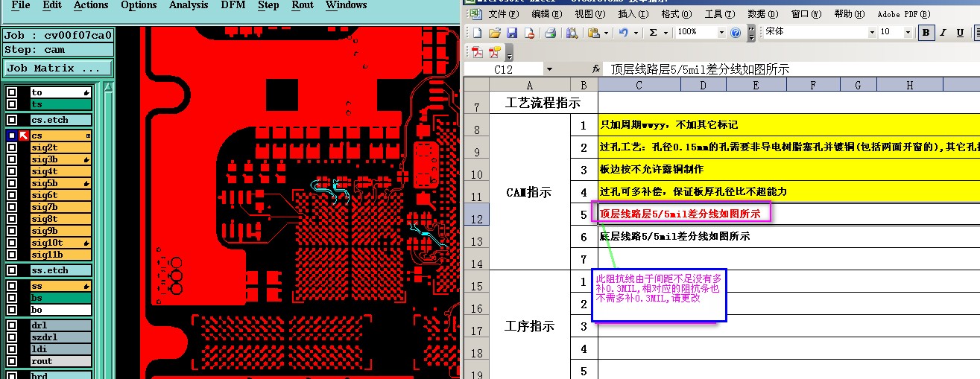Click the layer list scroll-up arrow

[x=108, y=87]
